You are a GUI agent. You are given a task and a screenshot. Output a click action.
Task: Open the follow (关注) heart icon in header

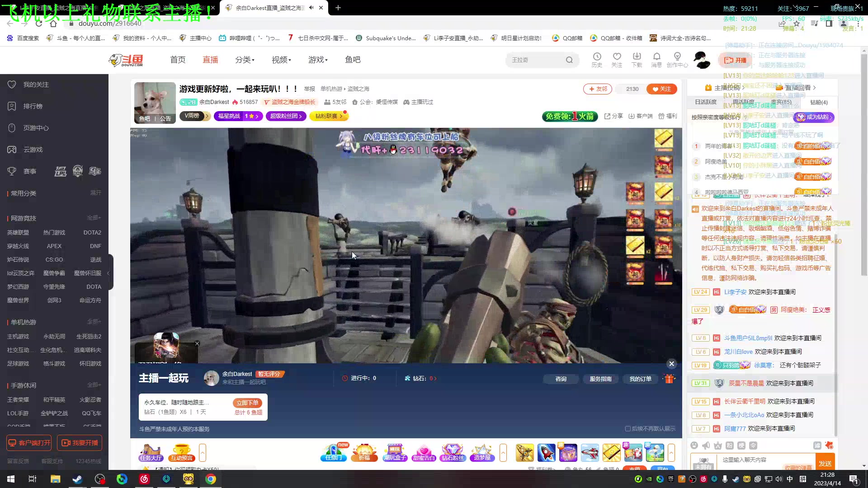(x=617, y=59)
